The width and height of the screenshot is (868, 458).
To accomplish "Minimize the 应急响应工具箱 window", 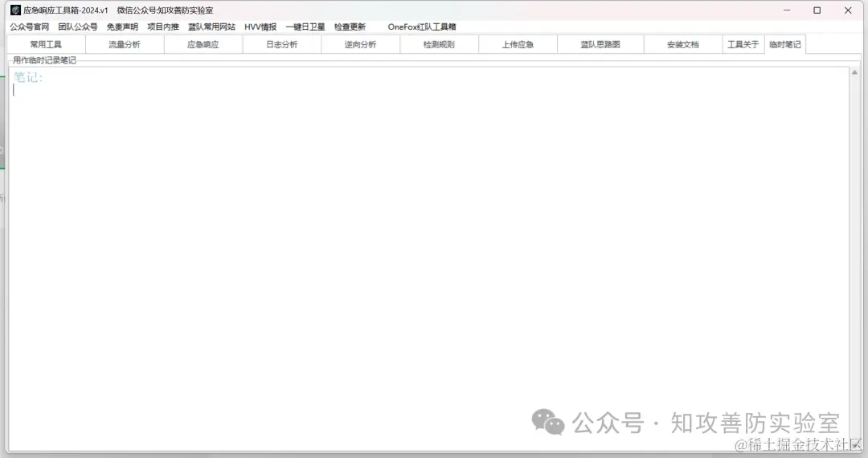I will [x=787, y=10].
